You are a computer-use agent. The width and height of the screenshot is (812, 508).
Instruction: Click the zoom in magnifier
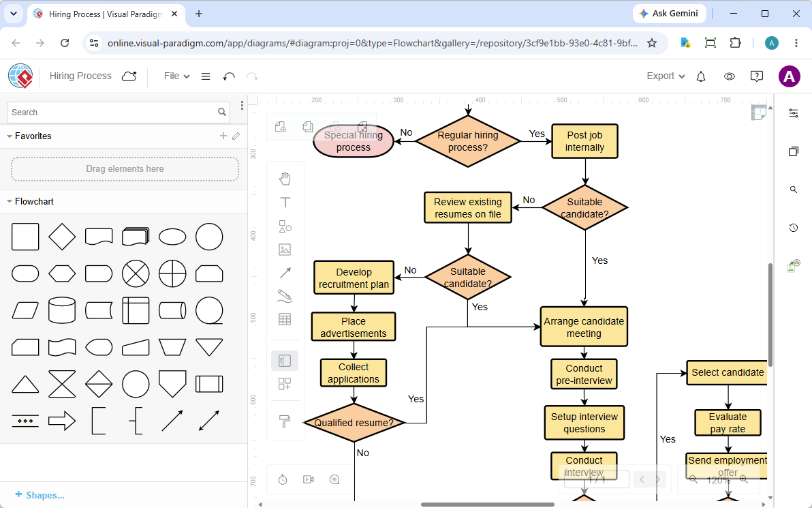click(744, 479)
